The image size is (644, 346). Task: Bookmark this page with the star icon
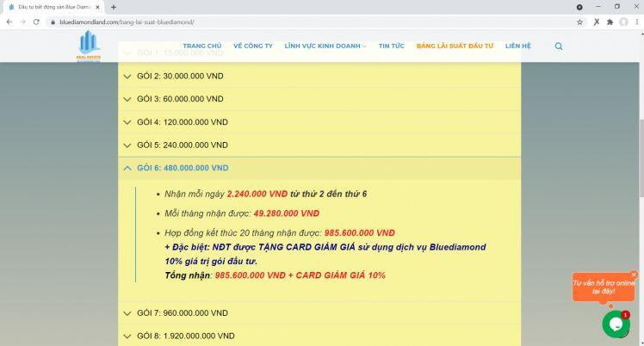579,22
